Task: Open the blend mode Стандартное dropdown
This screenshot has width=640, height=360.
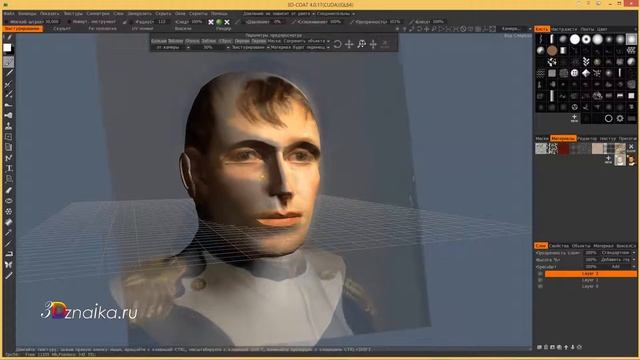Action: [618, 253]
